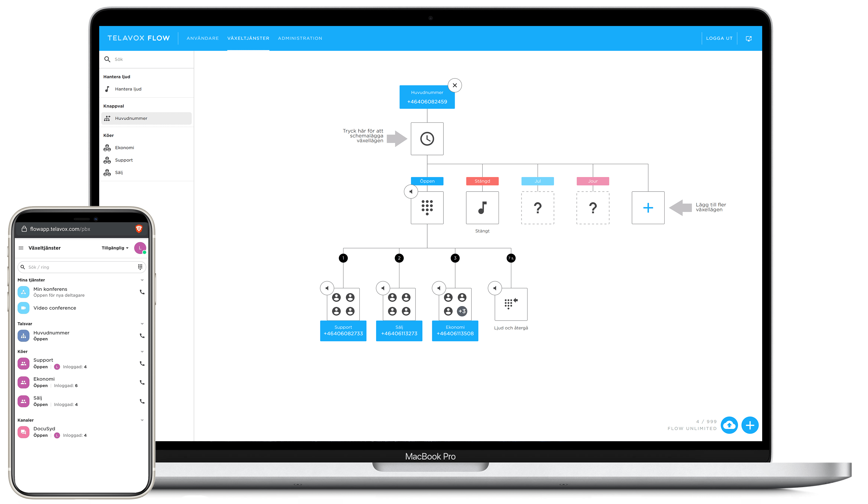Image resolution: width=868 pixels, height=504 pixels.
Task: Click the Logga ut button
Action: click(719, 38)
